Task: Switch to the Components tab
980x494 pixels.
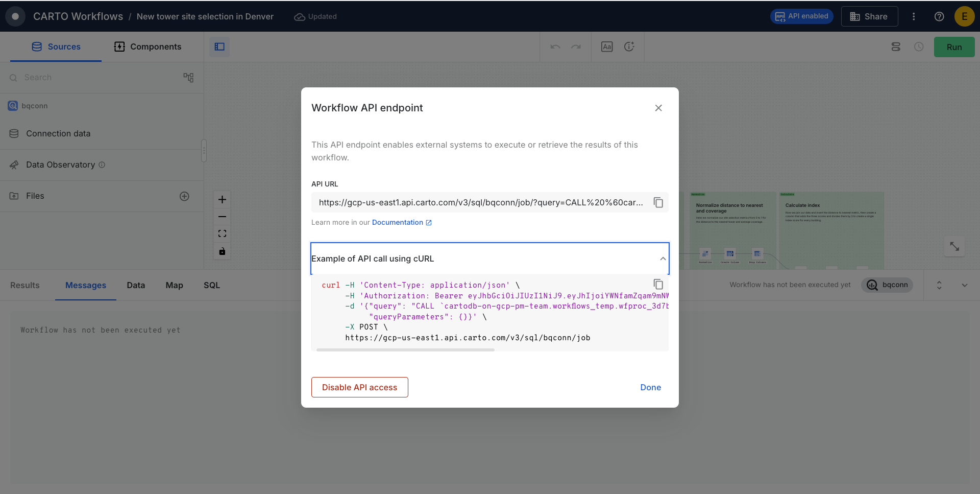Action: pos(148,47)
